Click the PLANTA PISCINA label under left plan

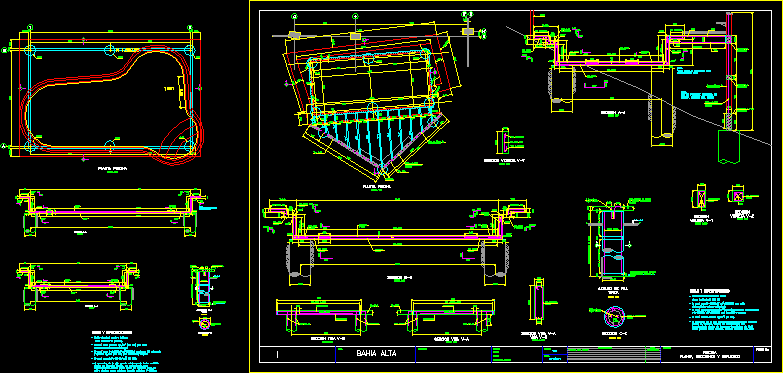pos(113,169)
